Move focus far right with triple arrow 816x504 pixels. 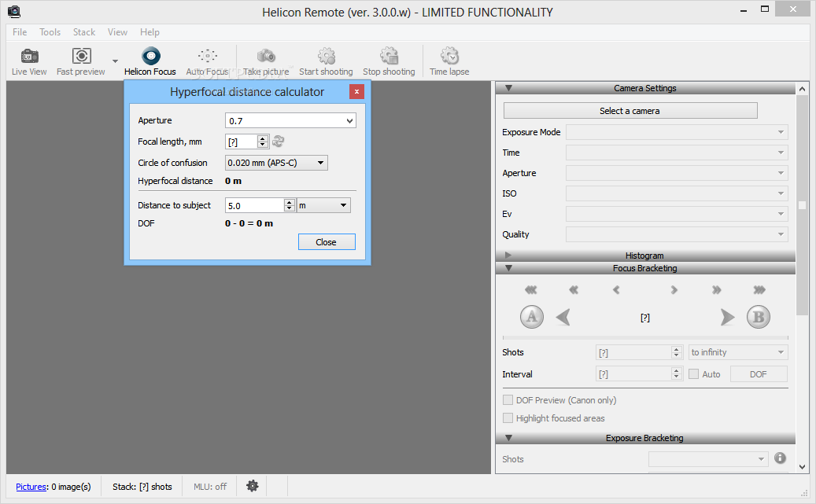coord(759,289)
